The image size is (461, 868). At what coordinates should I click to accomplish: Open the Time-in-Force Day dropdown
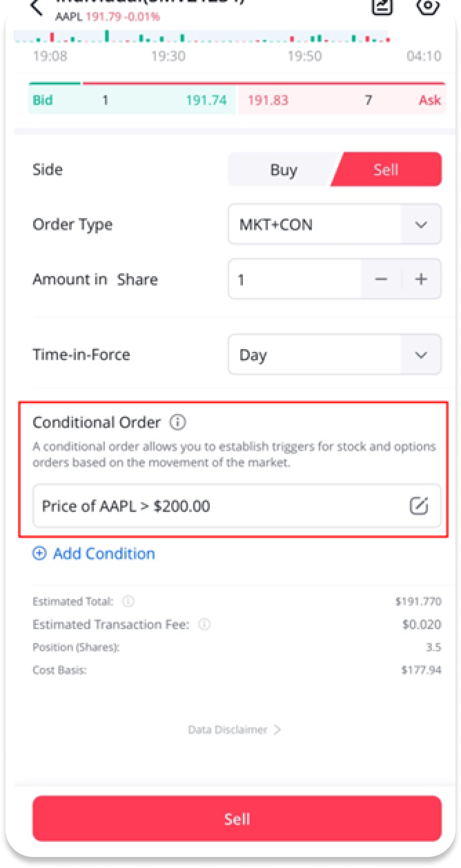[x=421, y=355]
